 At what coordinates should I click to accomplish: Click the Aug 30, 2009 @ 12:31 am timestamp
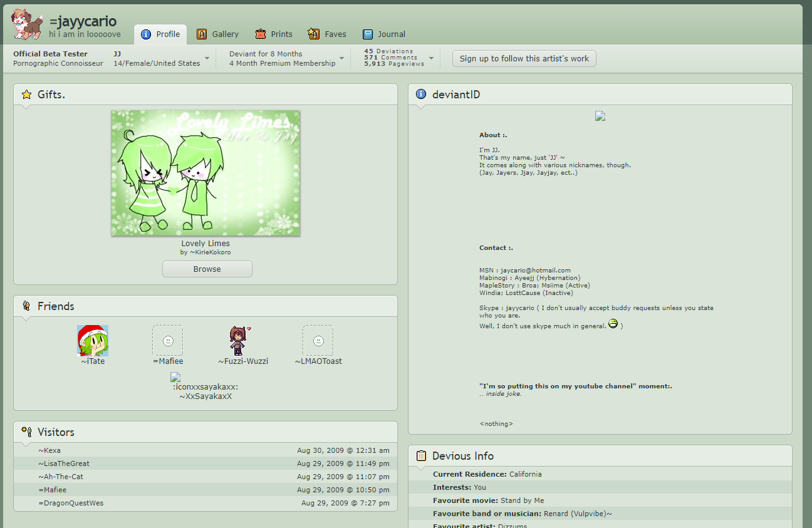click(x=343, y=450)
